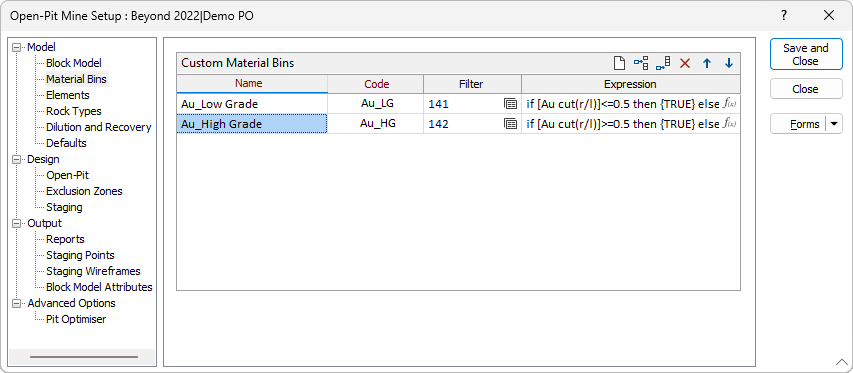
Task: Collapse the Design tree node
Action: (18, 159)
